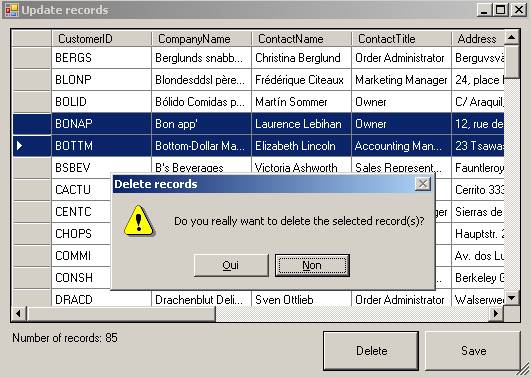Click the CONSH cell
Viewport: 531px width, 378px height.
click(81, 278)
